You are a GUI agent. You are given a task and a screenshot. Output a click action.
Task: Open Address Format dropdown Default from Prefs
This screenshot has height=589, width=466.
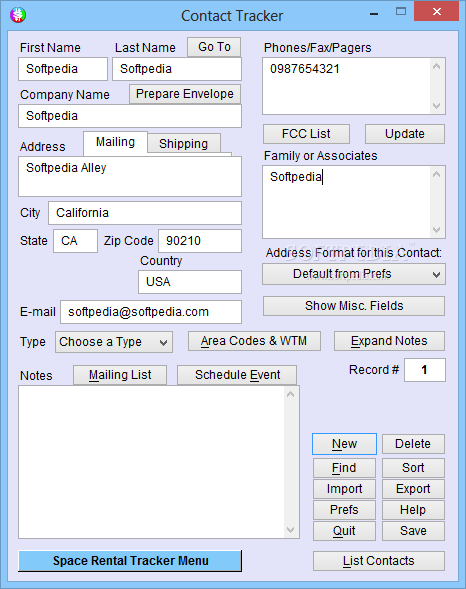(x=354, y=274)
